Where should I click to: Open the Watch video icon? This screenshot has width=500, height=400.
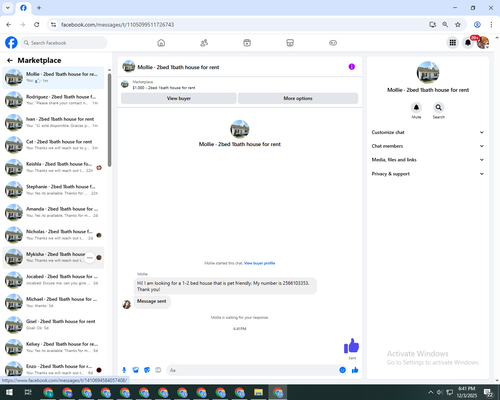pos(247,43)
